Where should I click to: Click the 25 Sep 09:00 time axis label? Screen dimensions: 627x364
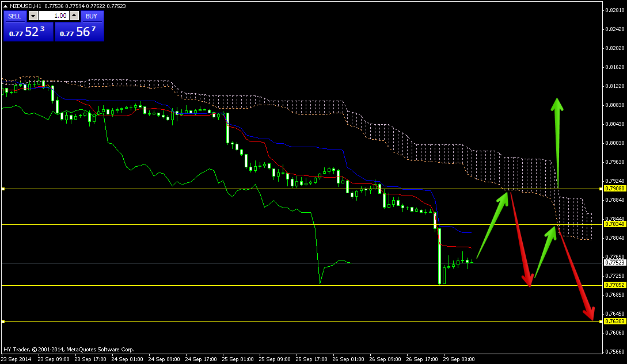click(x=274, y=359)
